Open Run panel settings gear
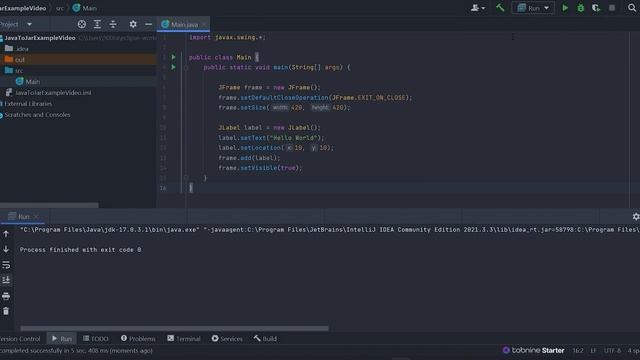Viewport: 640px width, 360px height. click(x=636, y=216)
